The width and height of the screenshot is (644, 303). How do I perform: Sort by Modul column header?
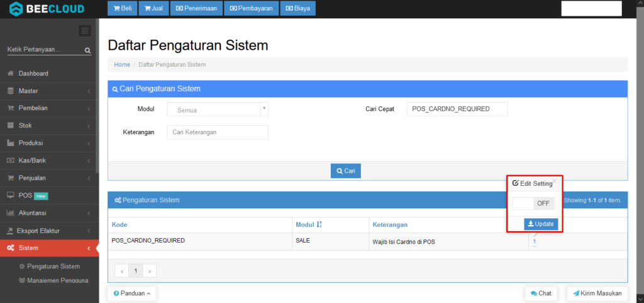(308, 225)
